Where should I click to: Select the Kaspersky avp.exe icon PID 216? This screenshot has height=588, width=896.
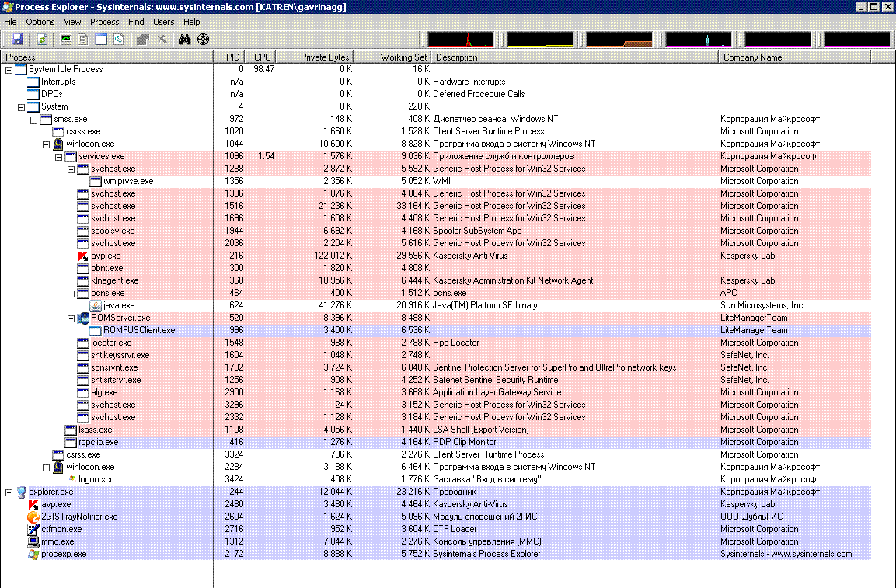[83, 256]
